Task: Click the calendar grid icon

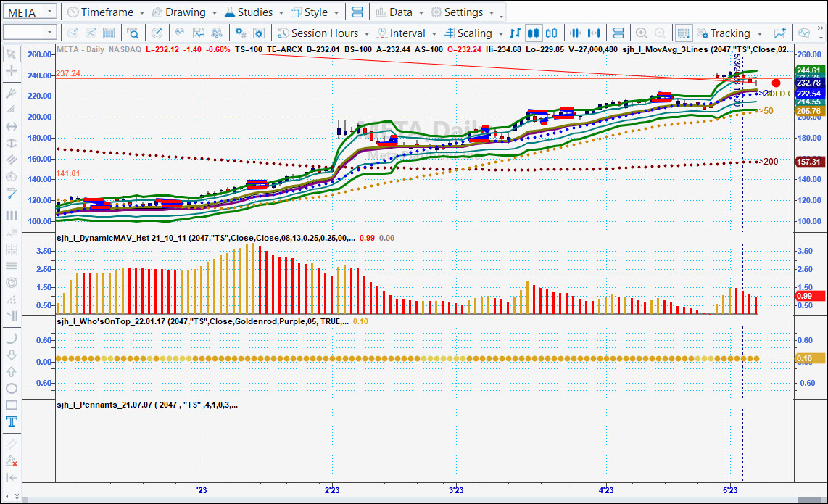Action: pyautogui.click(x=109, y=33)
